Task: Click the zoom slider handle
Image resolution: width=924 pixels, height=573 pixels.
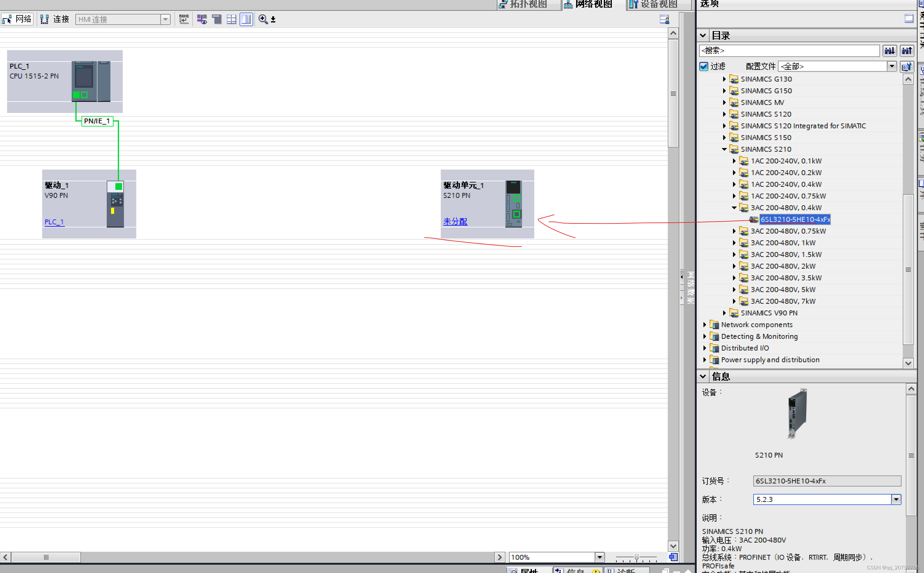Action: coord(637,557)
